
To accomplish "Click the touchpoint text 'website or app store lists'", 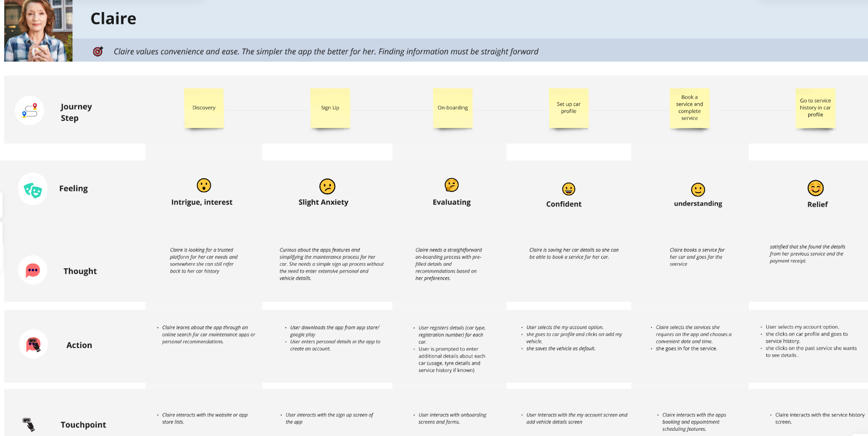I will click(205, 418).
